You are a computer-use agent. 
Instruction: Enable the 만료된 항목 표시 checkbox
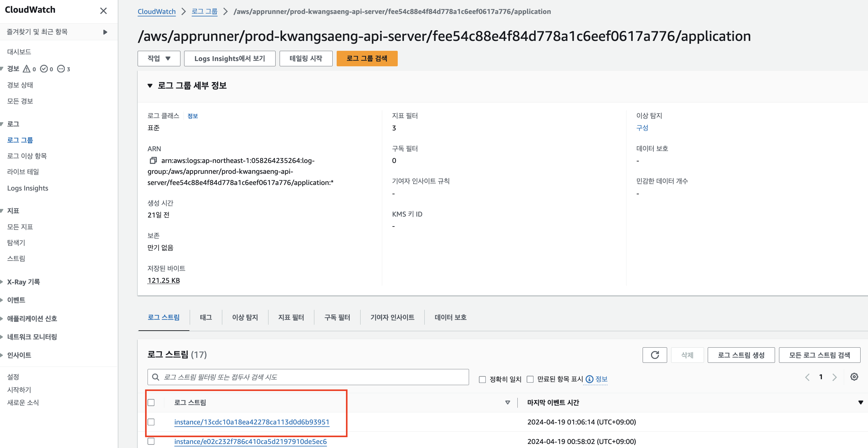(x=530, y=380)
